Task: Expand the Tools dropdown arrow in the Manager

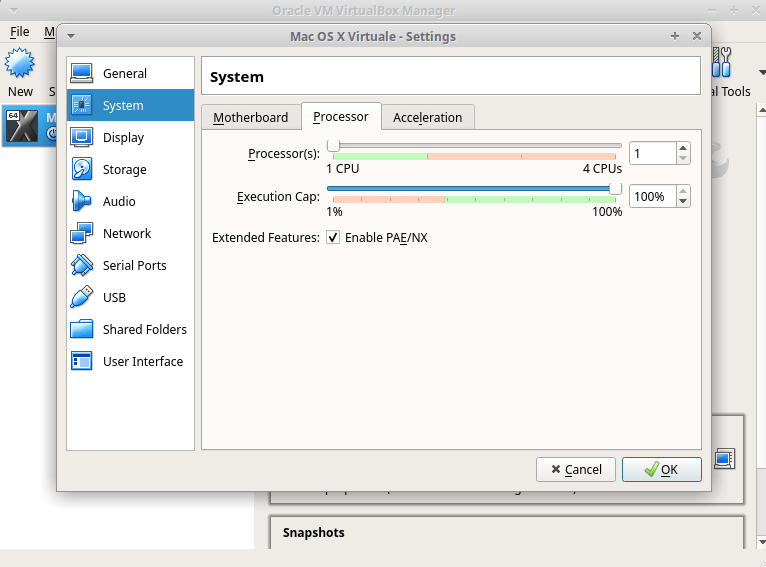Action: (762, 72)
